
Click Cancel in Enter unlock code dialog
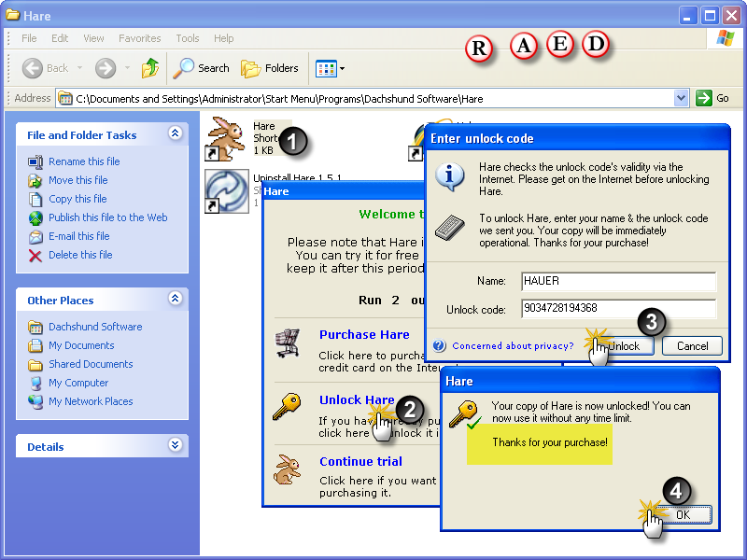click(x=692, y=346)
